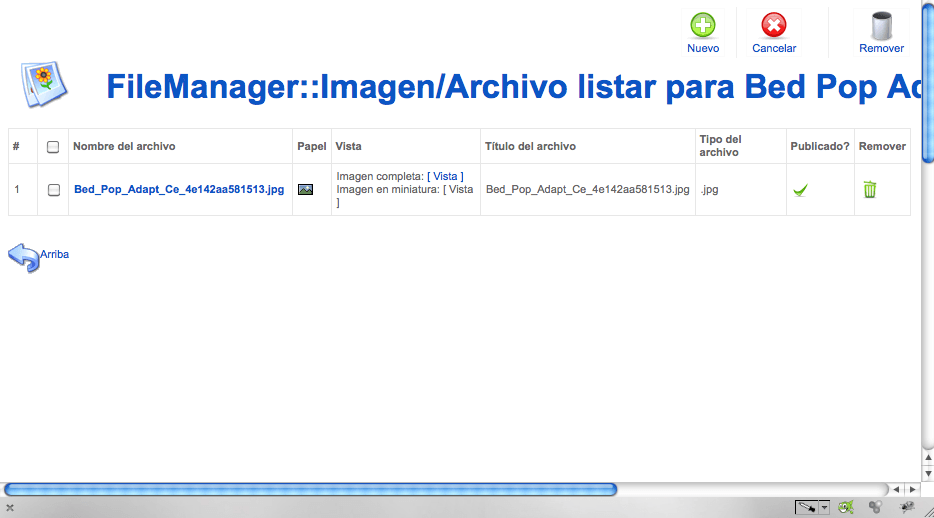
Task: Click the horizontal scrollbar right arrow
Action: 913,489
